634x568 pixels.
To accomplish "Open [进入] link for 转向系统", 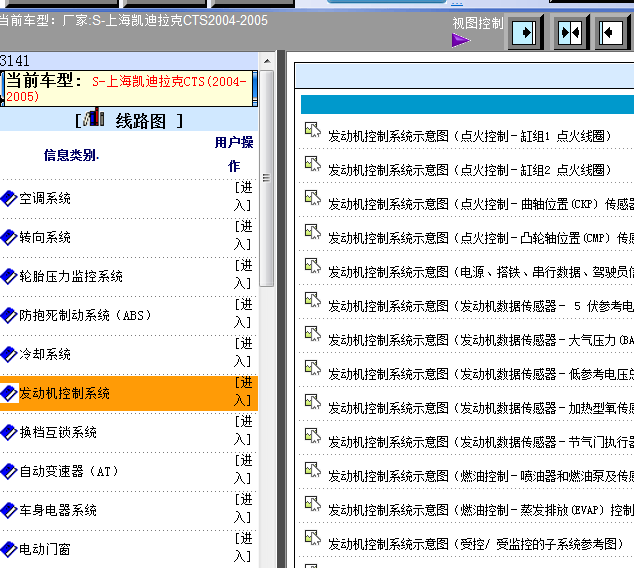I will coord(243,235).
